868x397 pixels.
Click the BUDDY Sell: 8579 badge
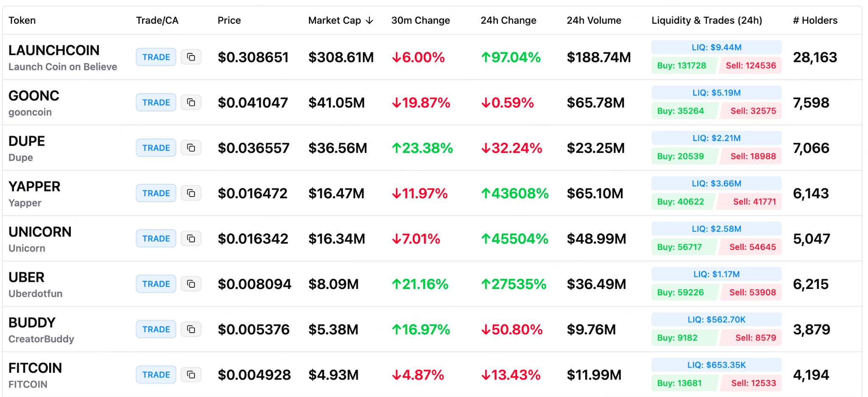tap(755, 338)
